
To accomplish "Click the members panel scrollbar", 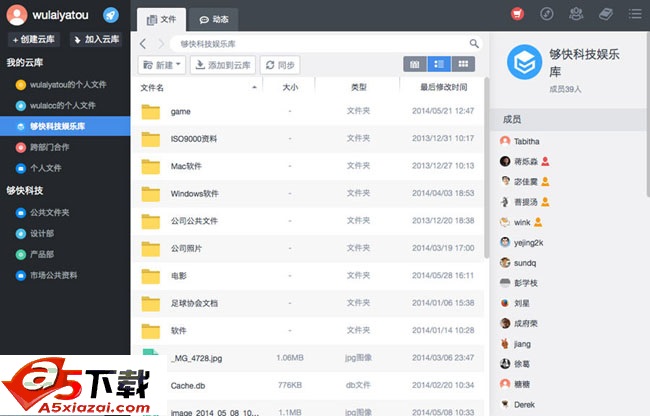I will click(648, 114).
